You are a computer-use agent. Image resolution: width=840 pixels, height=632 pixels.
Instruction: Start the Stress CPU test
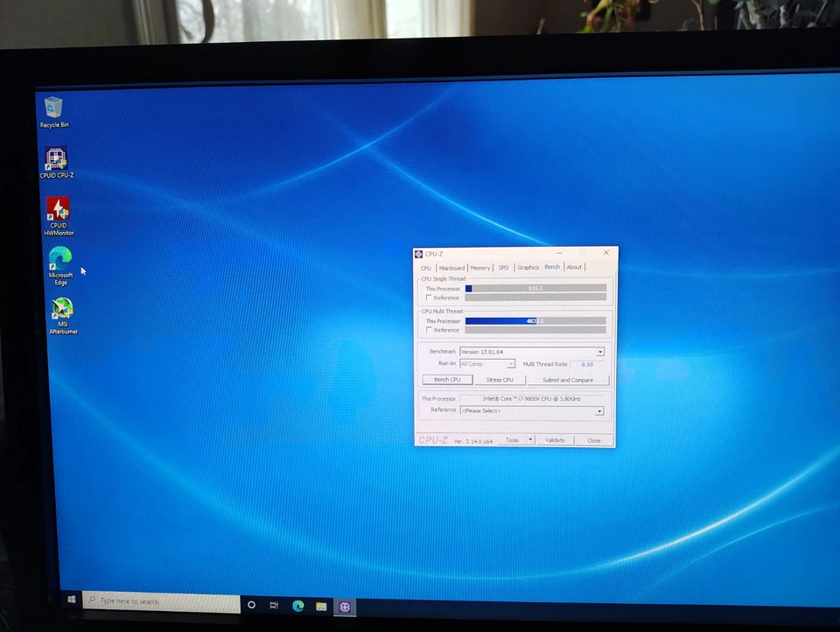[x=500, y=380]
